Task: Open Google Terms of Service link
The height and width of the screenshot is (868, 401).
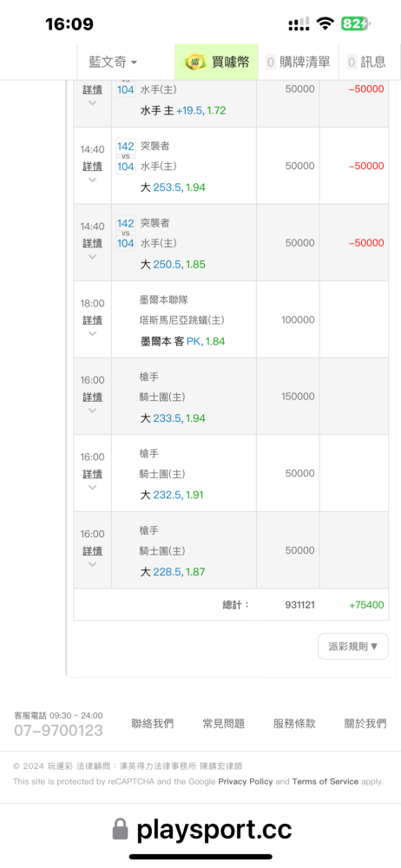Action: coord(325,782)
